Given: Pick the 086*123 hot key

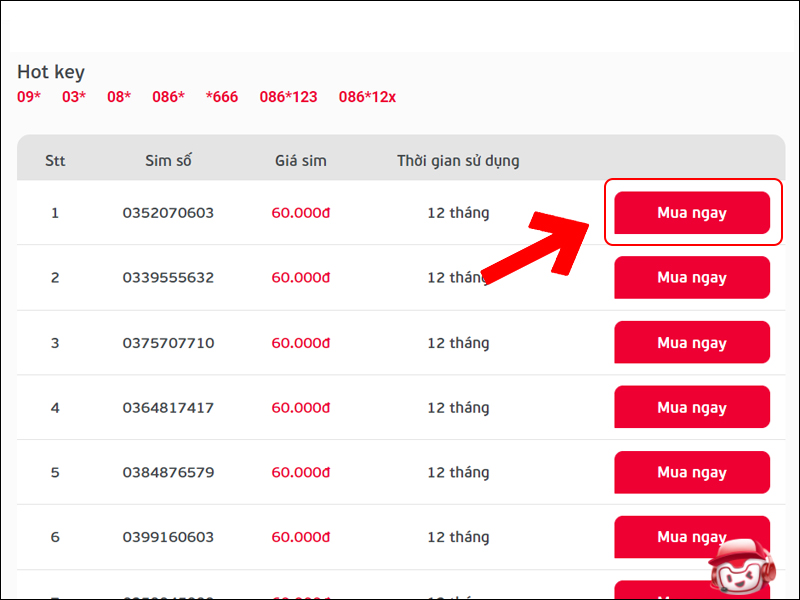Looking at the screenshot, I should coord(288,97).
